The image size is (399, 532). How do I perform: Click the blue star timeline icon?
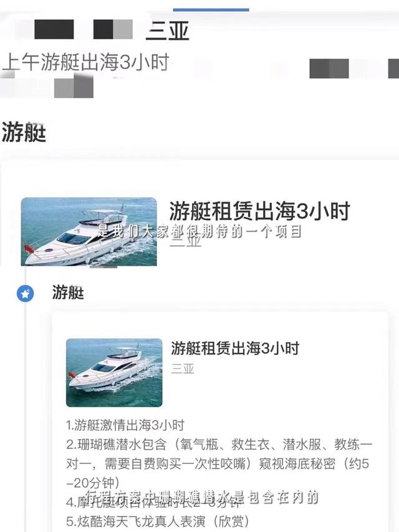(x=25, y=294)
